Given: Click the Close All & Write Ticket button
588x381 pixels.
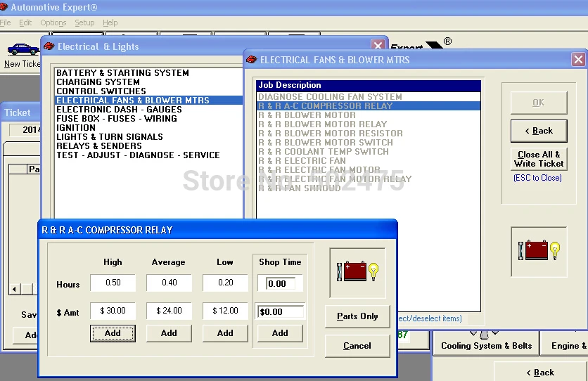Looking at the screenshot, I should click(x=539, y=159).
